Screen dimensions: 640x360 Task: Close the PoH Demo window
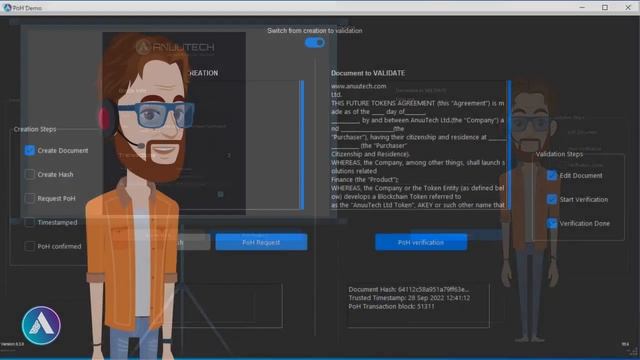pyautogui.click(x=628, y=7)
